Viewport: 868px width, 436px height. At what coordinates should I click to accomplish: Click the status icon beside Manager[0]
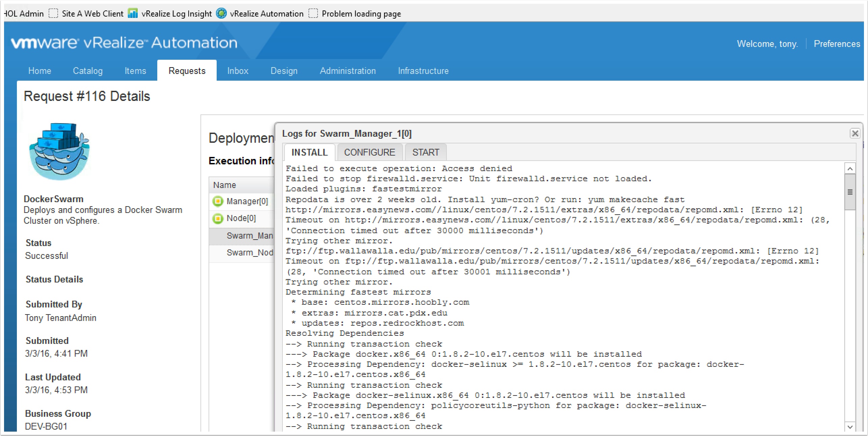pyautogui.click(x=218, y=201)
